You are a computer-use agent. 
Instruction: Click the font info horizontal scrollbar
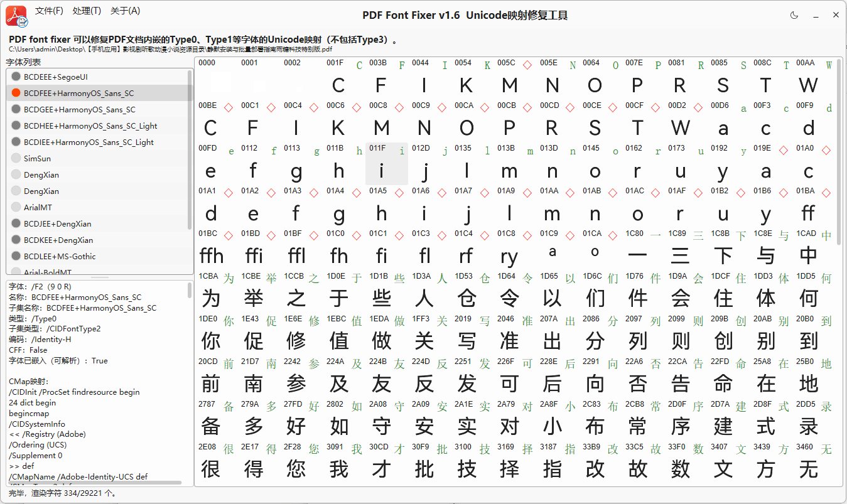(x=94, y=483)
